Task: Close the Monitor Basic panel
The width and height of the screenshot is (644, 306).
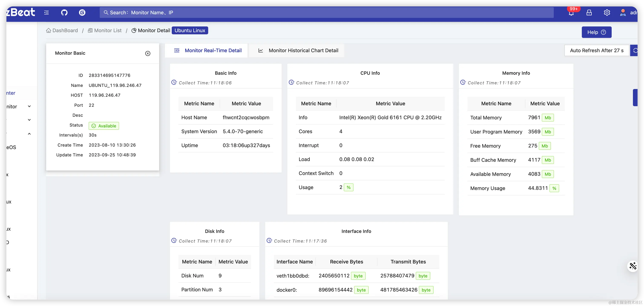Action: pyautogui.click(x=148, y=53)
